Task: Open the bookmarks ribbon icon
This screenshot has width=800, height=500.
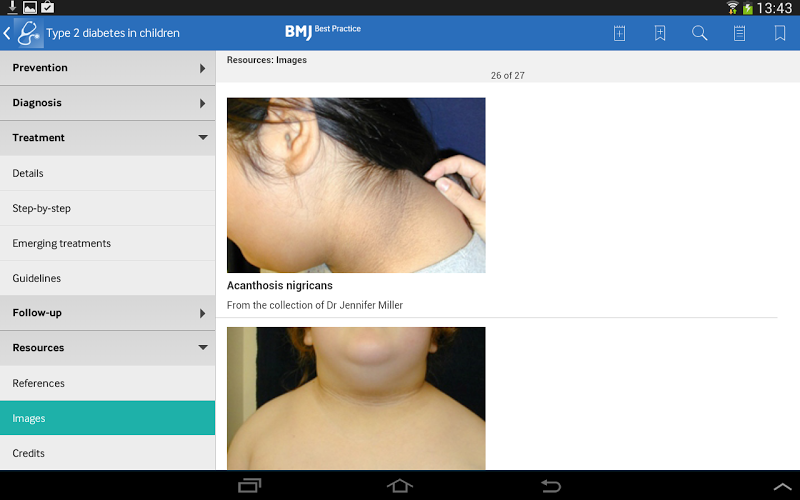Action: click(x=780, y=33)
